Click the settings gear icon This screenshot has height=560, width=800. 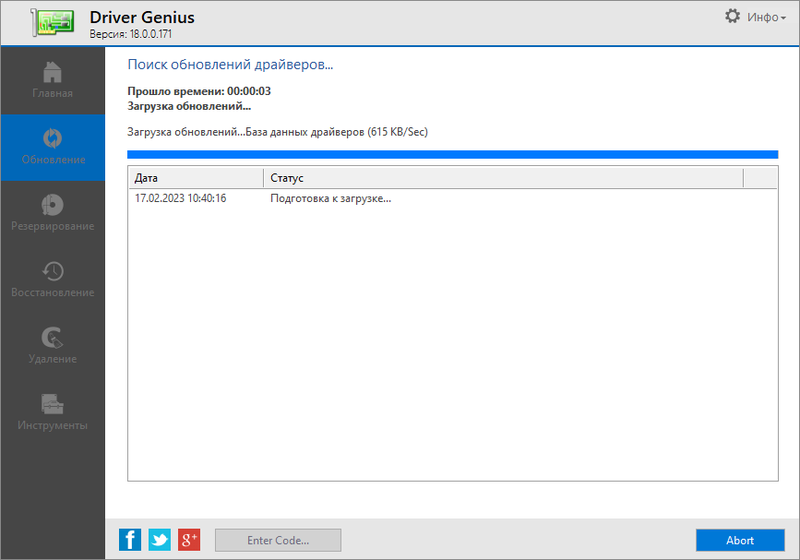coord(732,16)
